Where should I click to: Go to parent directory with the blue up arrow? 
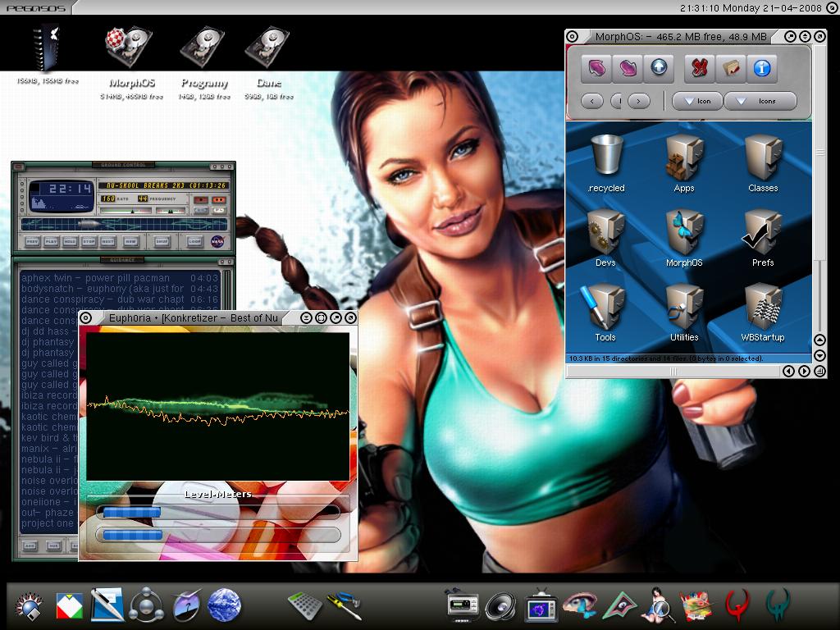[x=659, y=67]
